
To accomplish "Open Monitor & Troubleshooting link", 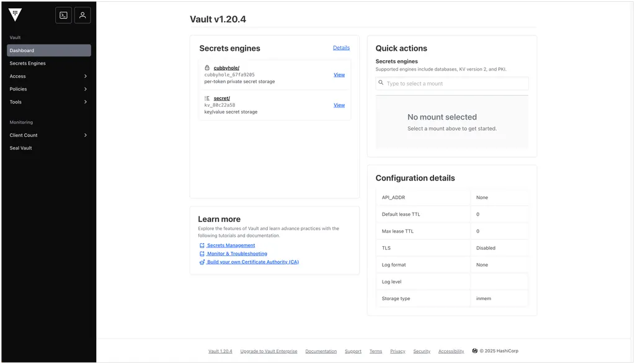I will (x=237, y=254).
